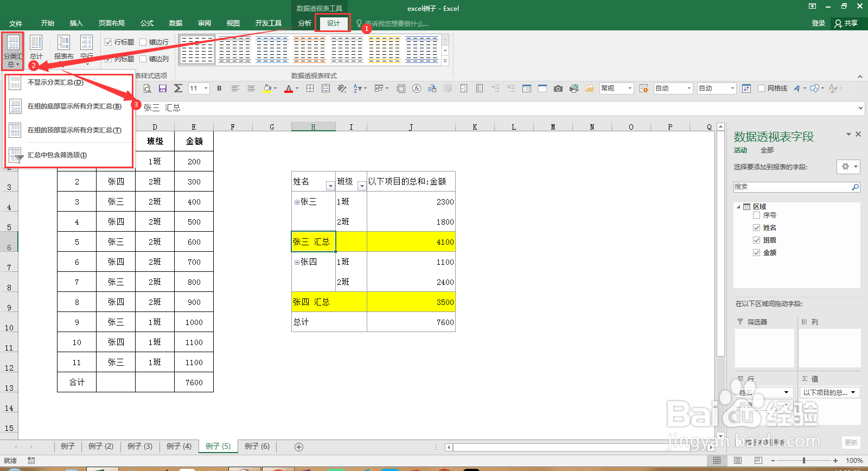The width and height of the screenshot is (868, 471).
Task: Open the 常规 number format dropdown
Action: coord(630,88)
